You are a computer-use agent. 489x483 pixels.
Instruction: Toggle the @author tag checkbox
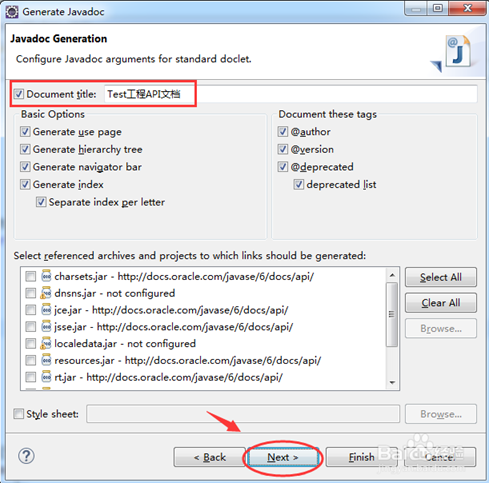[283, 132]
